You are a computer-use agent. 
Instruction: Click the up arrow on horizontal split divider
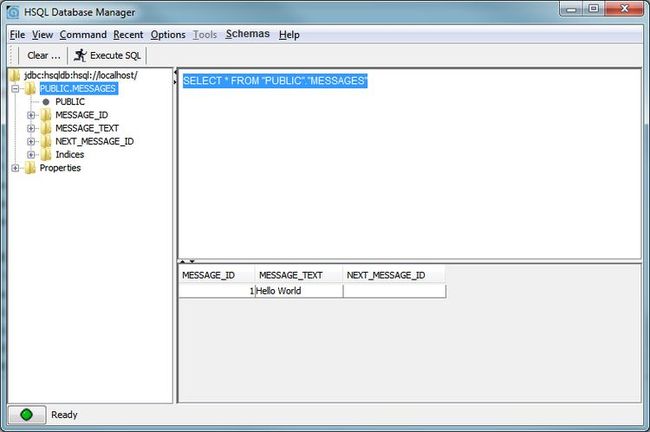coord(182,262)
